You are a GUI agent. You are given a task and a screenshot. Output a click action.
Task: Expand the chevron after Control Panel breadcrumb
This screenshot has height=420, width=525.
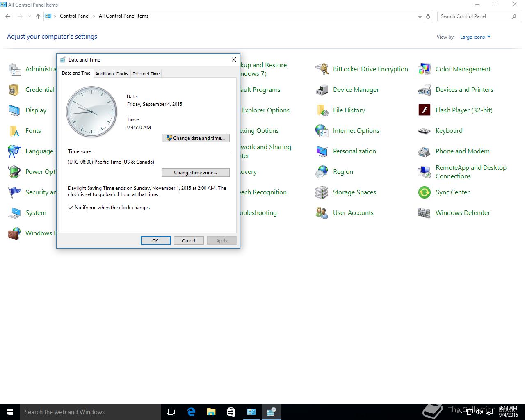pos(94,16)
